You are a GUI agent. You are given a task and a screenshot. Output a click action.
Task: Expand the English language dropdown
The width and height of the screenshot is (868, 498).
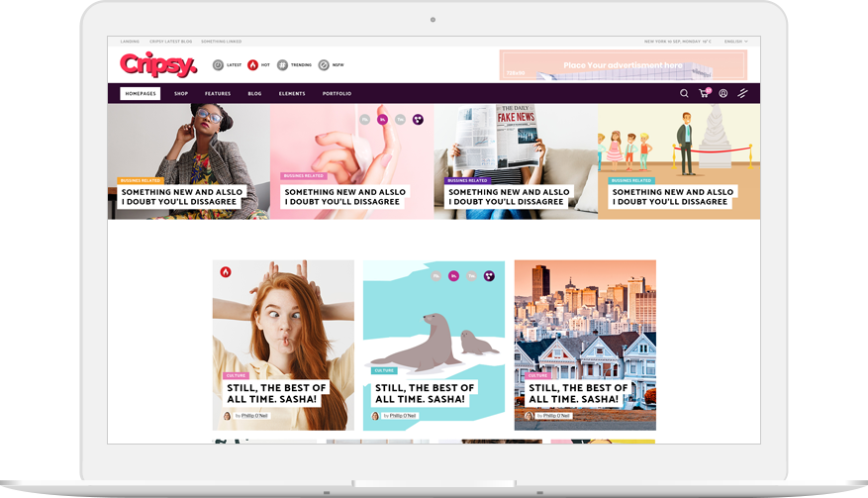click(x=735, y=42)
